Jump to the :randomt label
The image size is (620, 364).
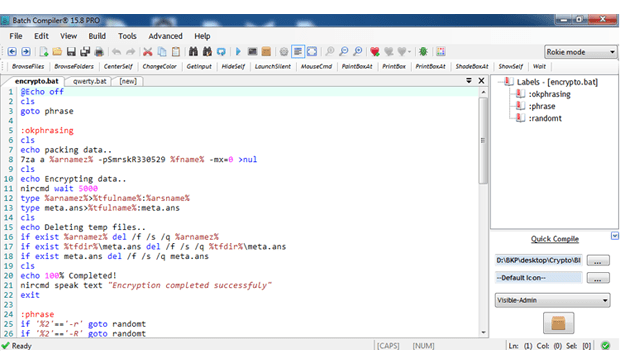[x=545, y=118]
